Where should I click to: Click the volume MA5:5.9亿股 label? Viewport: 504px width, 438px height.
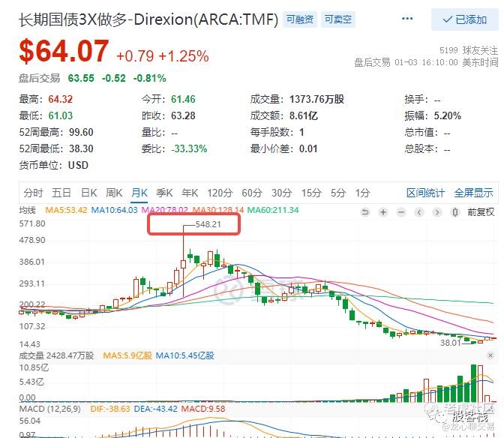(127, 355)
